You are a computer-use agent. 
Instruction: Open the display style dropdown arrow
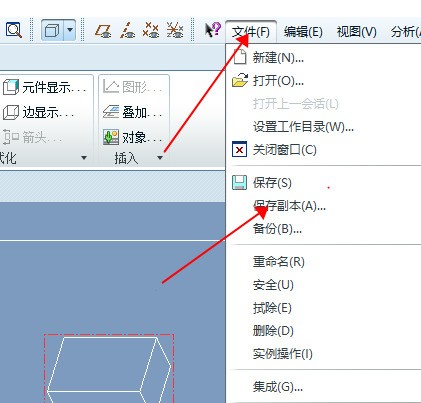(x=70, y=30)
